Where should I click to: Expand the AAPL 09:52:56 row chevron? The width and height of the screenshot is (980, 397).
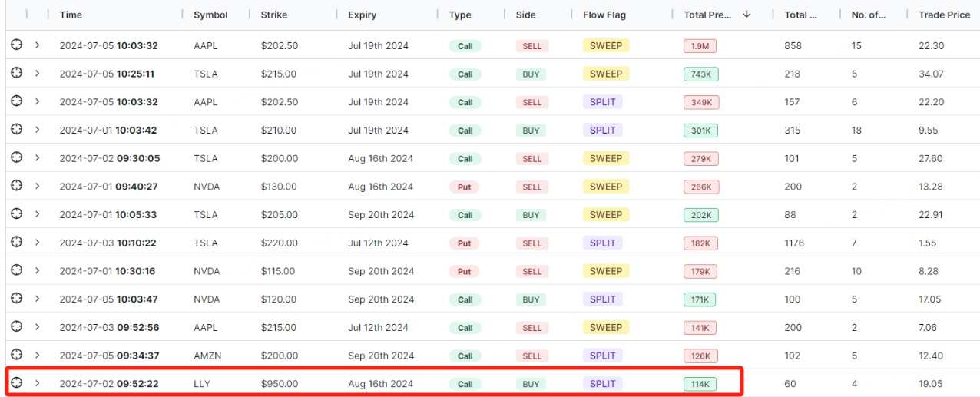point(37,326)
